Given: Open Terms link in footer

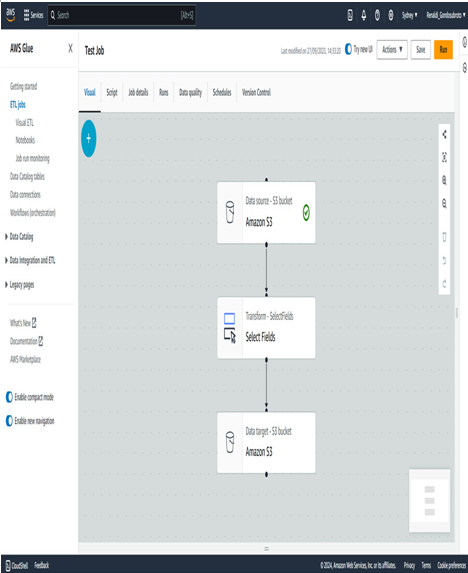Looking at the screenshot, I should (426, 565).
